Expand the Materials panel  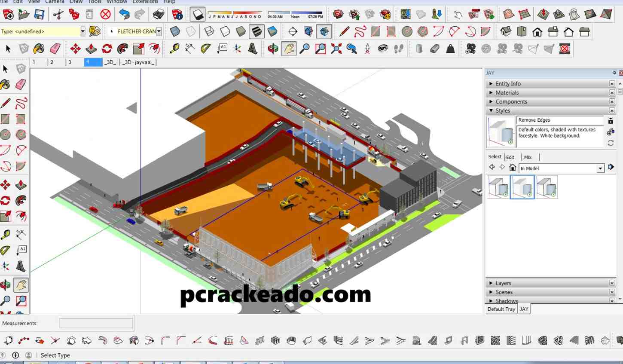click(507, 93)
